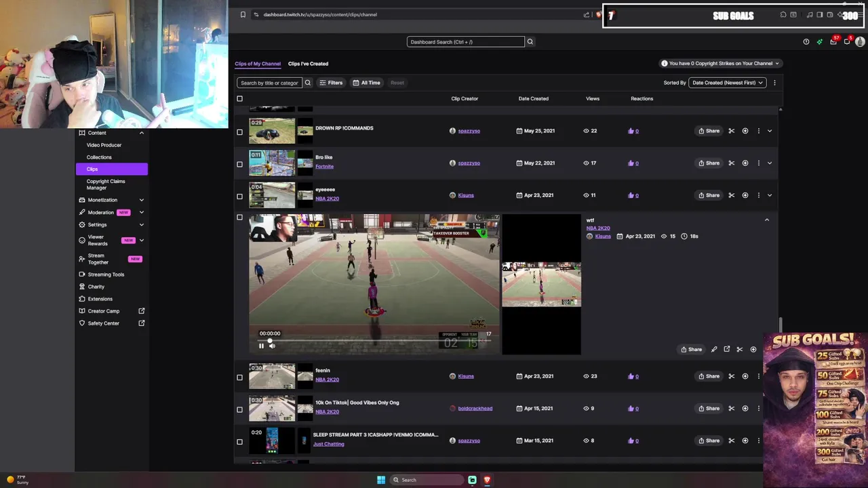This screenshot has height=488, width=868.
Task: Trim the feenin clip with scissors
Action: tap(731, 376)
